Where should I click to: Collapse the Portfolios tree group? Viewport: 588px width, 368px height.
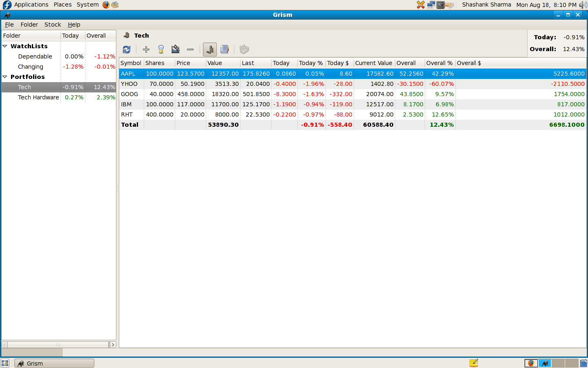(5, 77)
